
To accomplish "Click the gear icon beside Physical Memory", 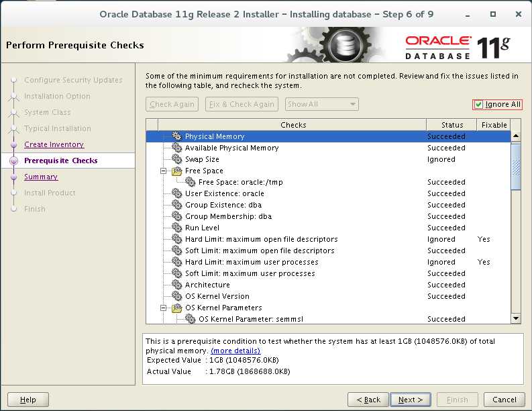I will [176, 136].
